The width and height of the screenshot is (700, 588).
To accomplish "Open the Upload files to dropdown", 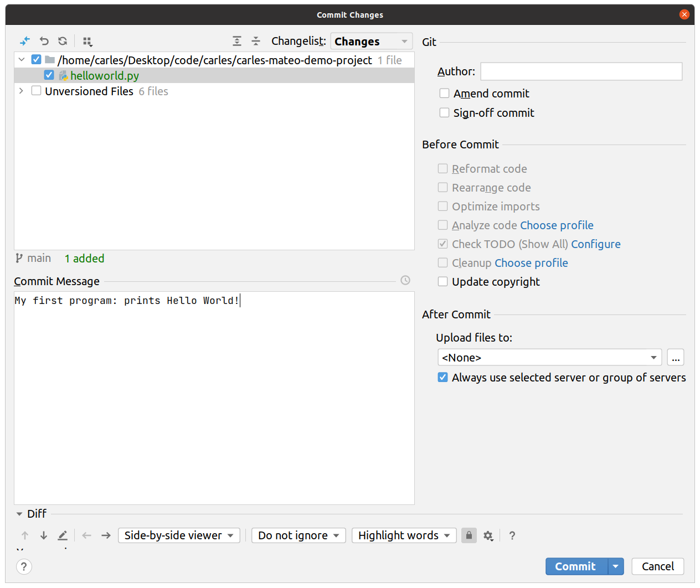I will click(x=549, y=357).
